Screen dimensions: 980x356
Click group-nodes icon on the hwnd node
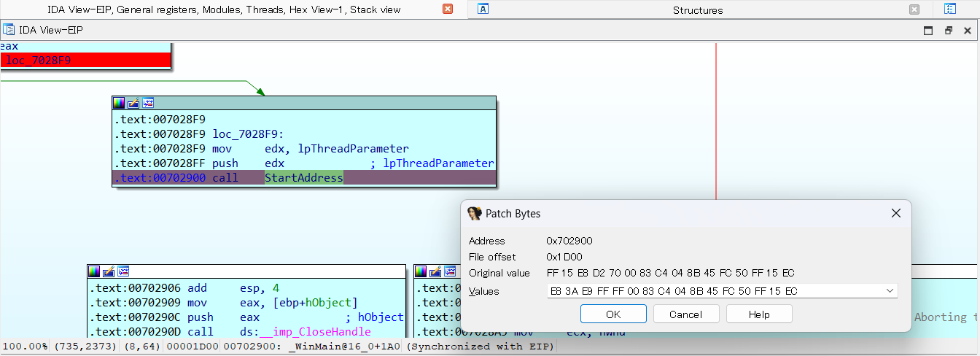[451, 271]
